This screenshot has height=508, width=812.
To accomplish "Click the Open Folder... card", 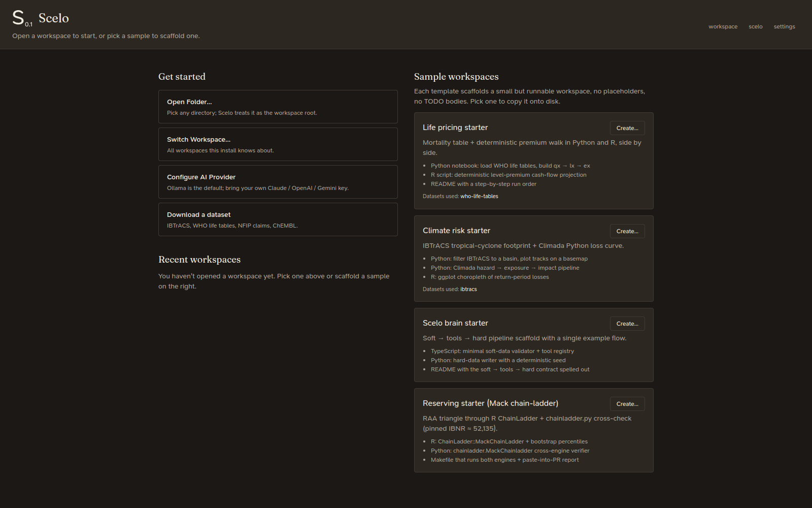I will pyautogui.click(x=278, y=107).
